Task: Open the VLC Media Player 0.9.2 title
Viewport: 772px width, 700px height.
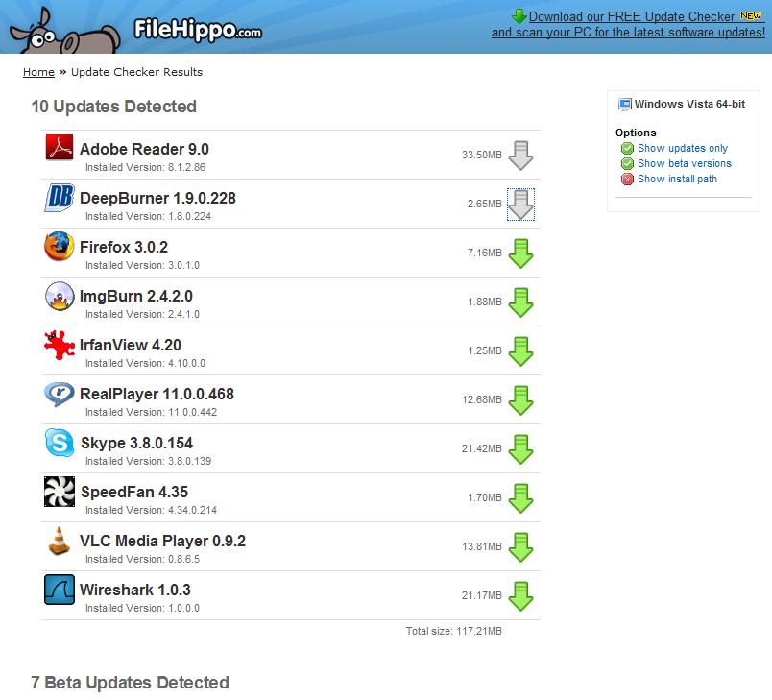Action: (x=162, y=541)
